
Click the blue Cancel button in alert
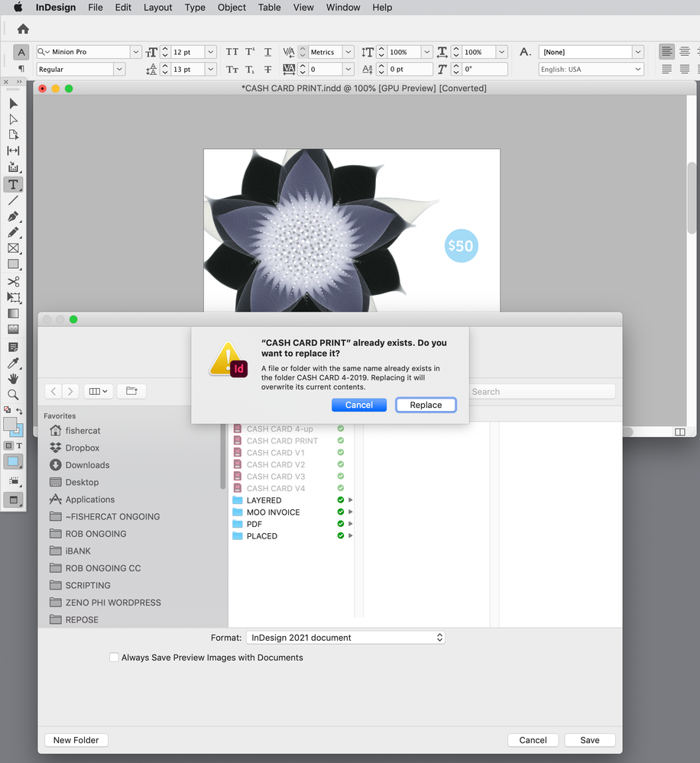[359, 405]
